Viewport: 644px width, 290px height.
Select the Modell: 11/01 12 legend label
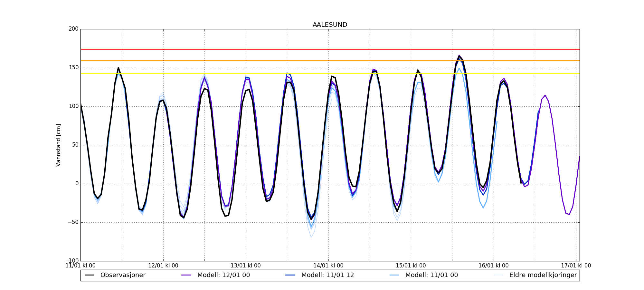pyautogui.click(x=327, y=275)
